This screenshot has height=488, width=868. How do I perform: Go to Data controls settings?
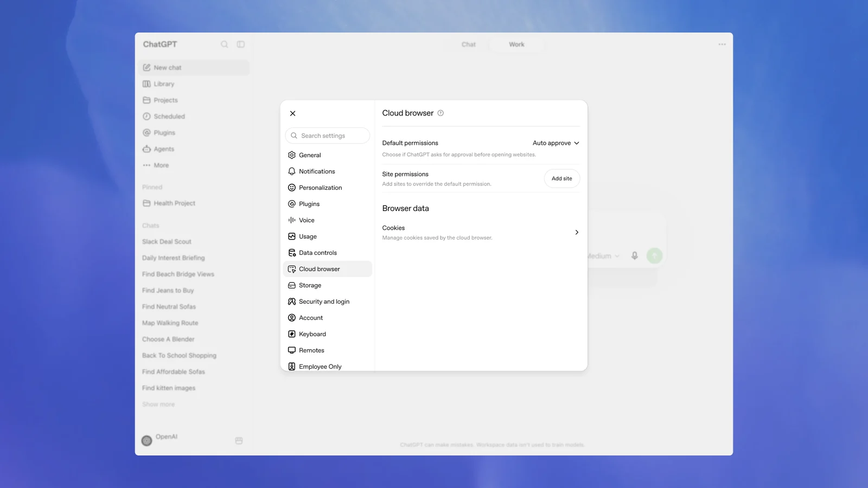coord(327,253)
